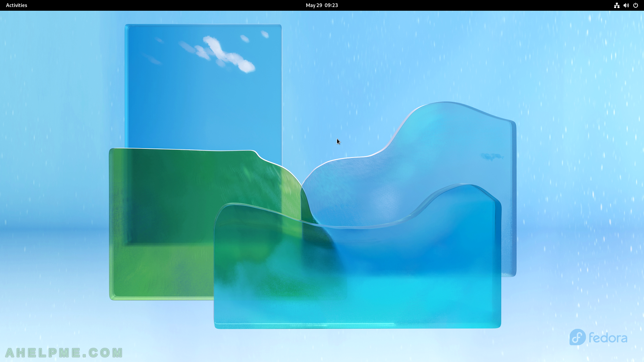Click the wired network status icon

[616, 5]
